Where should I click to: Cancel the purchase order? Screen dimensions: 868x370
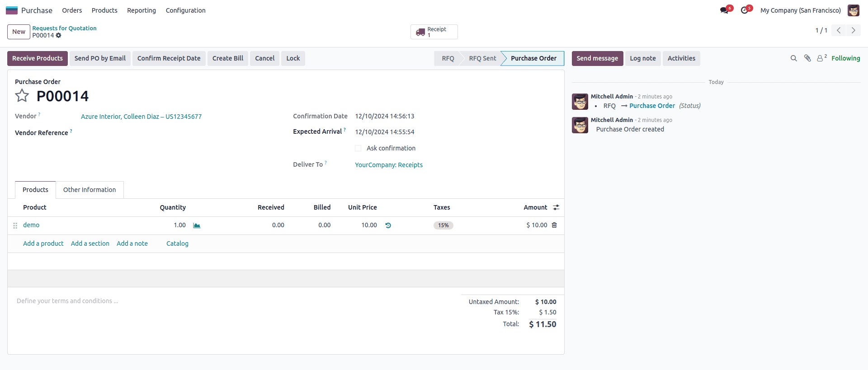264,58
